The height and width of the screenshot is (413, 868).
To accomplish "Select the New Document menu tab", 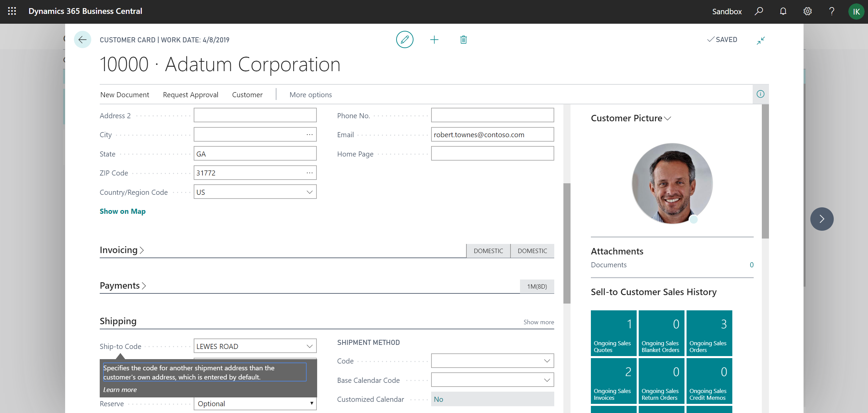I will point(124,94).
